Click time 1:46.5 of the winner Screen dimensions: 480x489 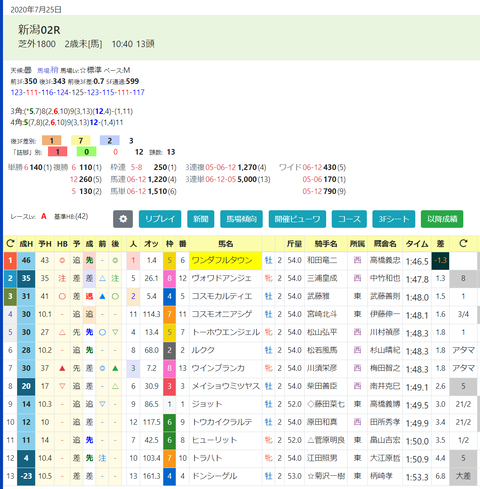[x=417, y=261]
